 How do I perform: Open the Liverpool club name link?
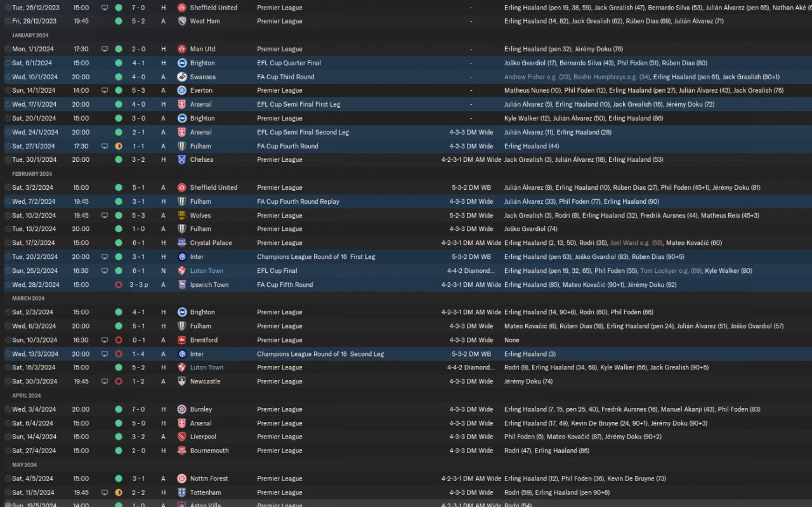(x=203, y=437)
